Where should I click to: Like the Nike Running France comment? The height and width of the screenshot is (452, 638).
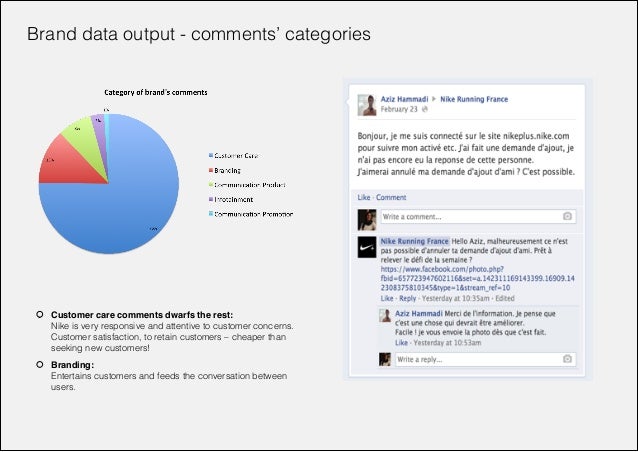tap(387, 298)
